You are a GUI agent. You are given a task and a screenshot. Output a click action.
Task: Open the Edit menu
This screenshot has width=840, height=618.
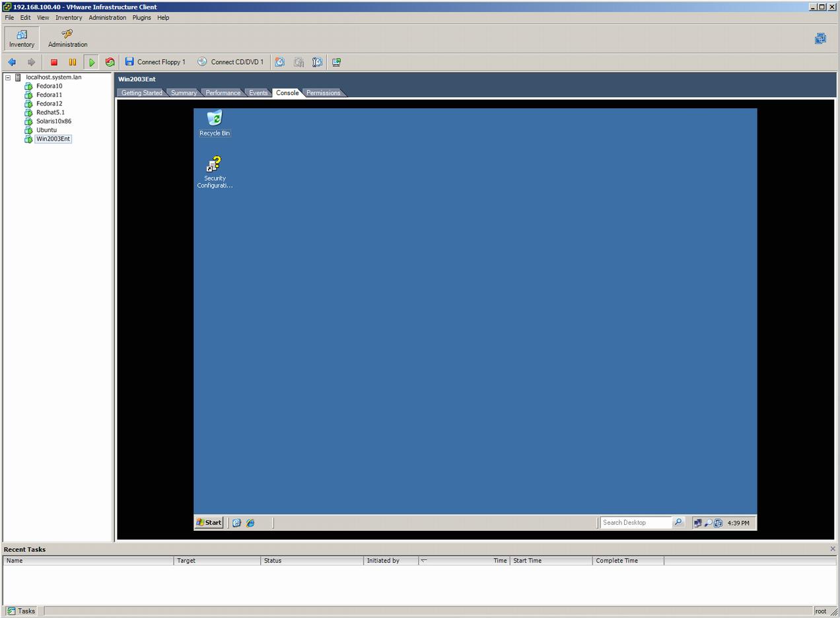tap(25, 18)
